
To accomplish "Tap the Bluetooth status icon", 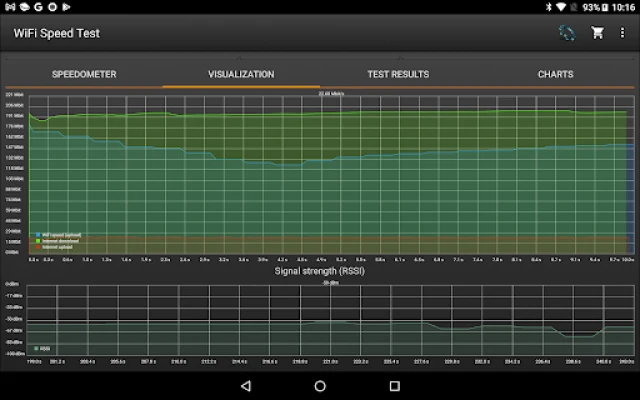I will pos(549,7).
